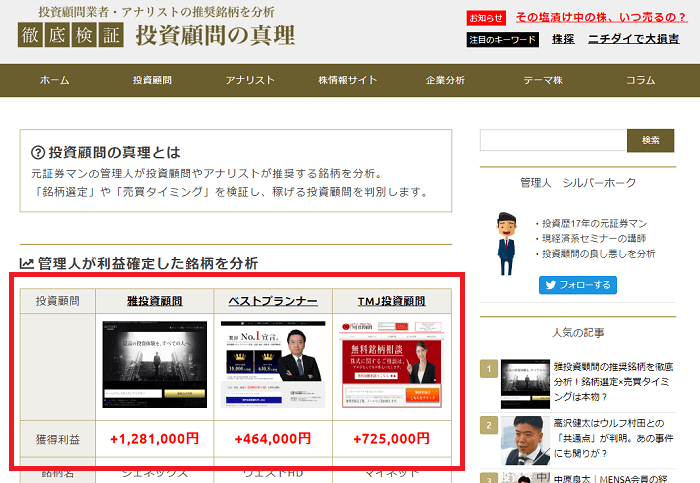Open the ホーム menu item
The height and width of the screenshot is (483, 700).
[x=54, y=80]
